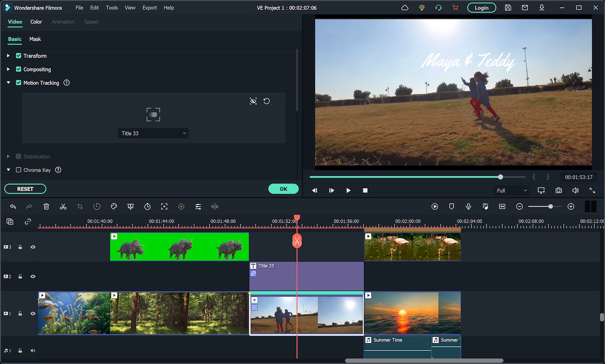605x364 pixels.
Task: Click the record voiceover microphone icon
Action: [468, 207]
